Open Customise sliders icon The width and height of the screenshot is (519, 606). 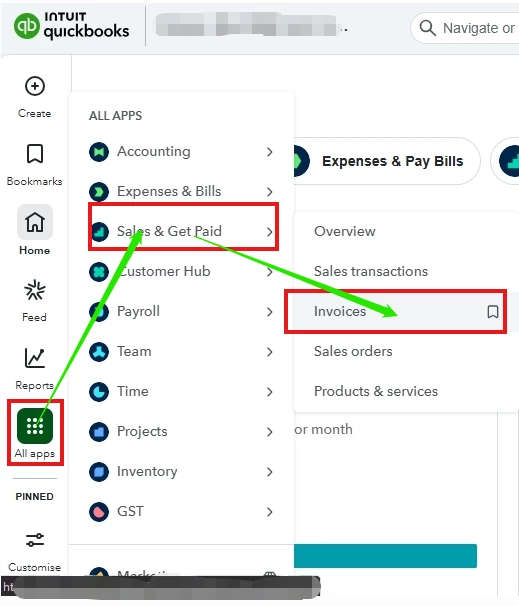(x=35, y=540)
